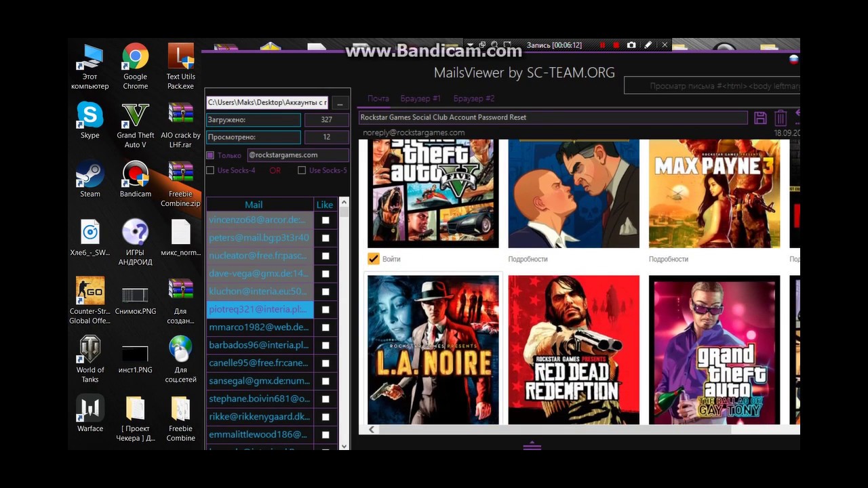Check Like for vincenzo68@arcor.de
Viewport: 868px width, 488px height.
point(325,220)
